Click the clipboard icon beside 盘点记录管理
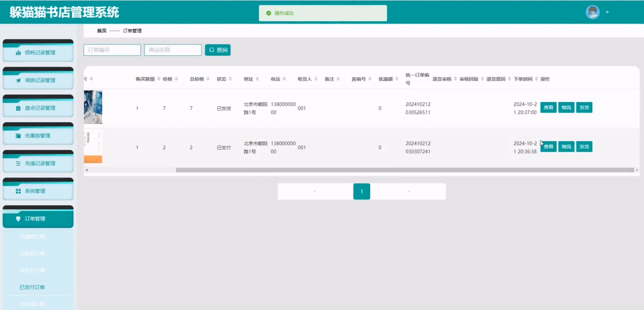Screen dimensions: 644x310 [x=18, y=108]
